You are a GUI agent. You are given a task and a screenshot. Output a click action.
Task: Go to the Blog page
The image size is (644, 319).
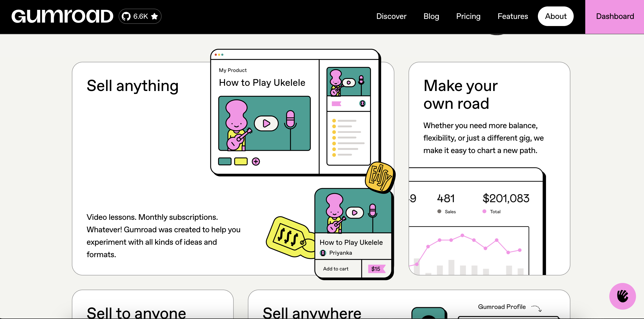coord(431,16)
